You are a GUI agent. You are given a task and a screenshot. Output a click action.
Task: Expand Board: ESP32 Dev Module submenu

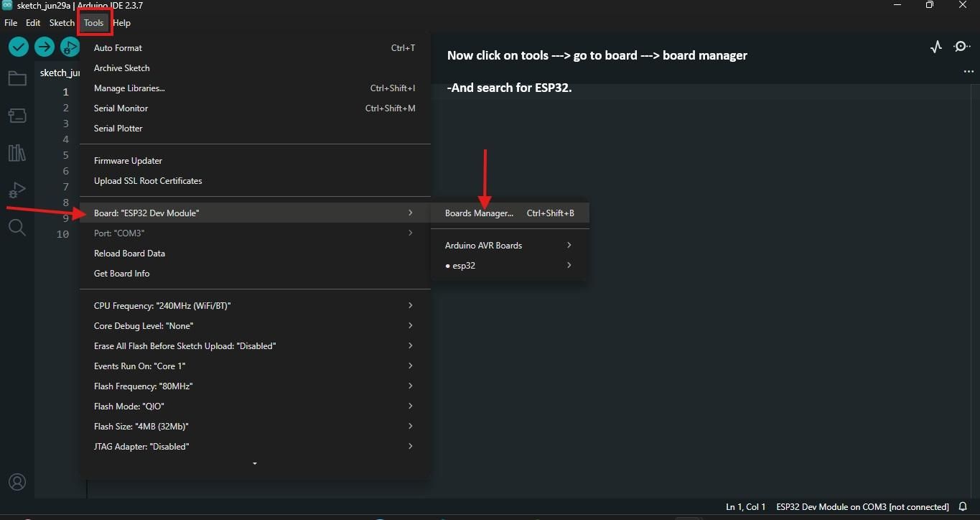point(255,213)
